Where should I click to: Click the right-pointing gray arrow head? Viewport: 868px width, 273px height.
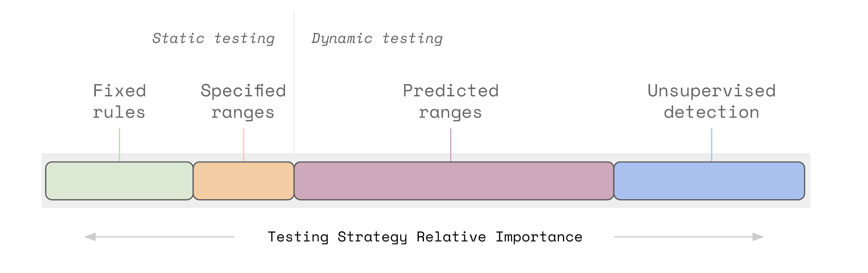(758, 237)
